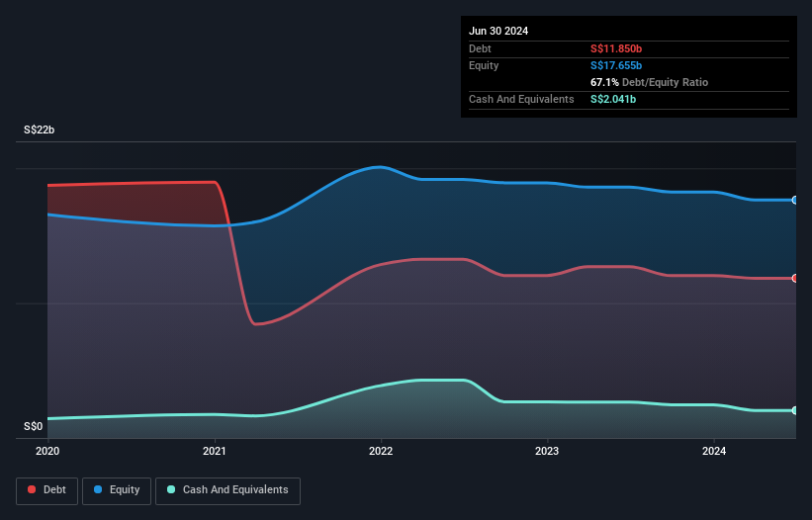Click the S$22b y-axis label
This screenshot has height=520, width=812.
[x=39, y=130]
